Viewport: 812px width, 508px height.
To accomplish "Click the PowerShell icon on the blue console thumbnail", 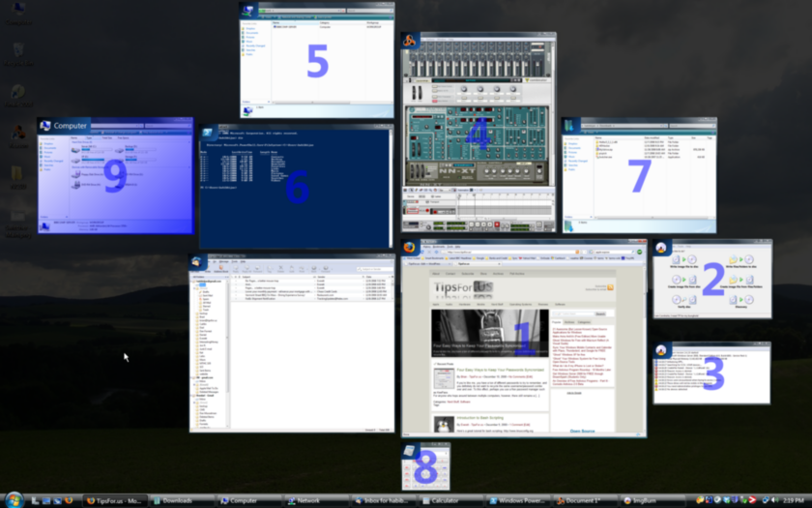I will coord(207,130).
